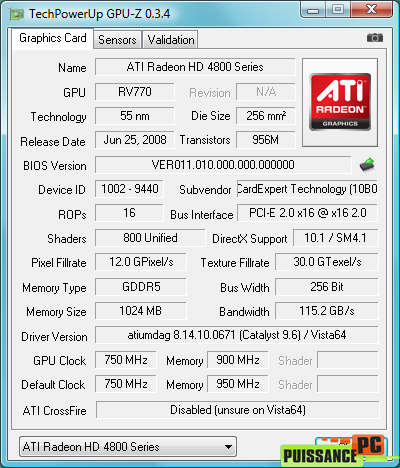The height and width of the screenshot is (468, 400).
Task: Click the Memory Size field 1024 MB
Action: 141,311
